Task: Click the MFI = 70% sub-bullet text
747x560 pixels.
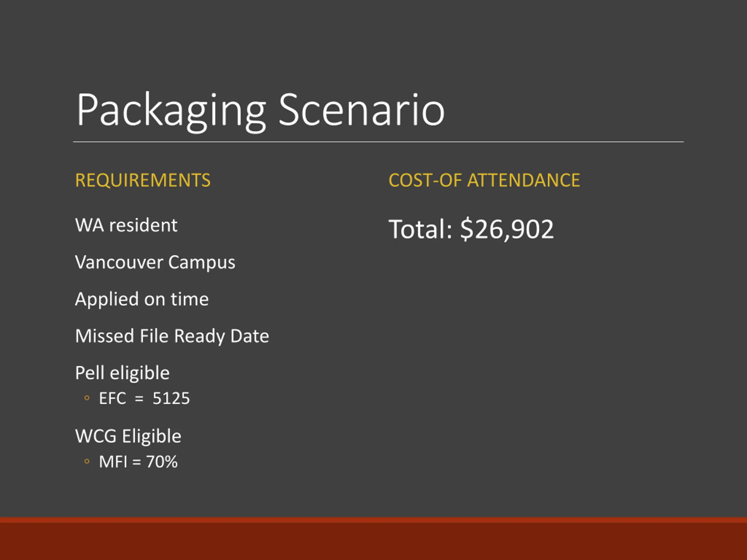Action: (138, 462)
